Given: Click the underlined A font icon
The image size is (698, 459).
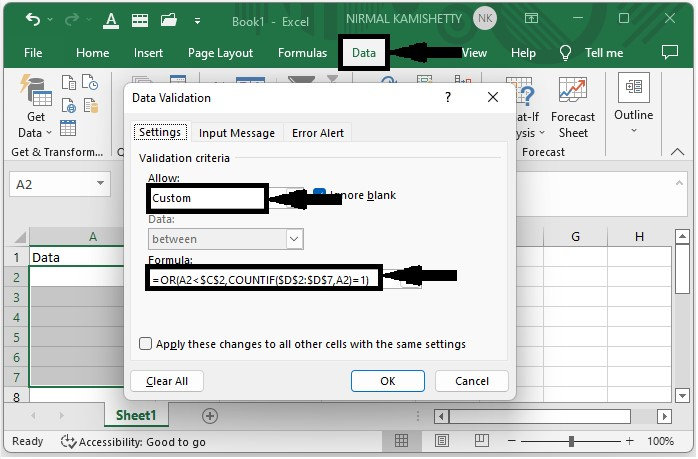Looking at the screenshot, I should [111, 20].
